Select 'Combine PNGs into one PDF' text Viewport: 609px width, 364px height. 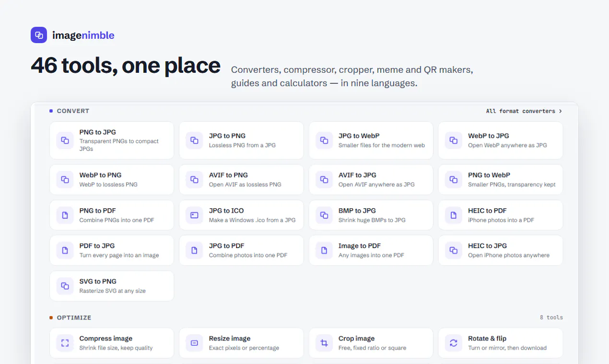pos(117,220)
